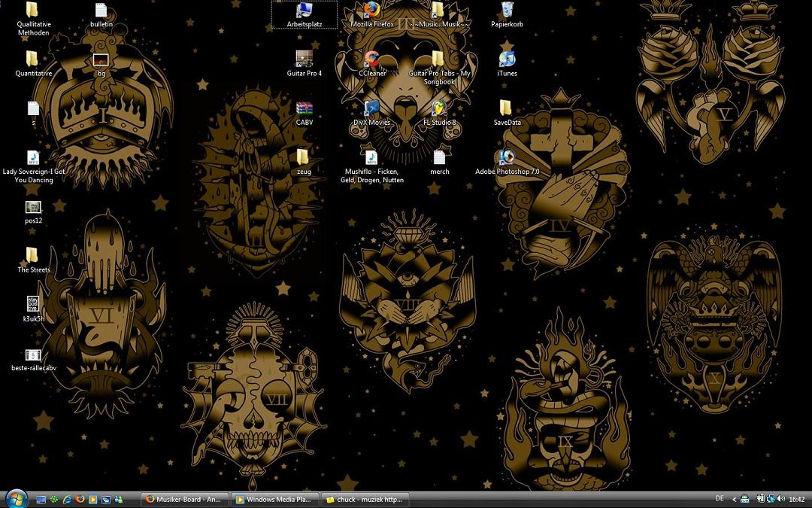Expand hidden system tray icons arrow
Viewport: 812px width, 508px height.
(x=734, y=500)
